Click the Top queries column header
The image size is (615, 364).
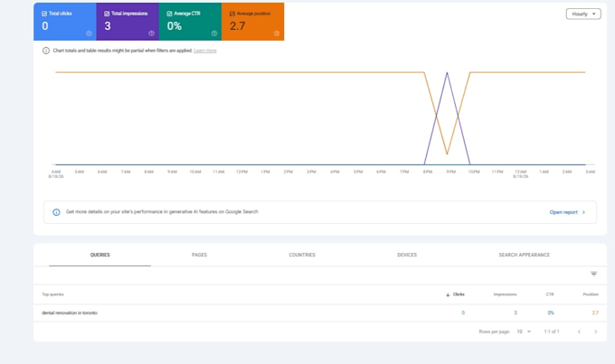pos(53,294)
